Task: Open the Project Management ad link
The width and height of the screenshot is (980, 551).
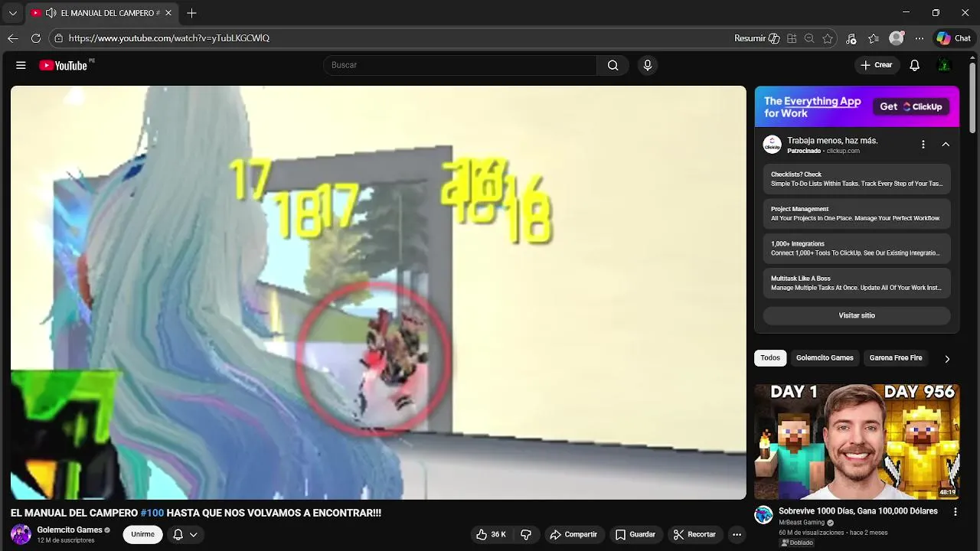Action: 857,214
